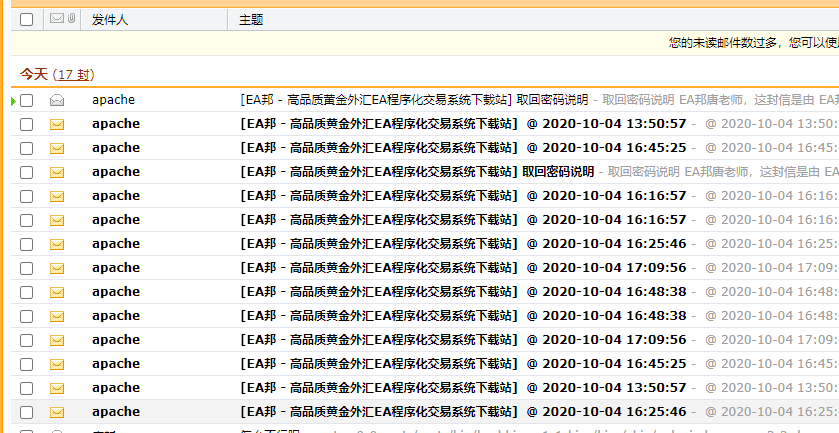Click the envelope icon on the highlighted 16:25:46 row

click(57, 412)
